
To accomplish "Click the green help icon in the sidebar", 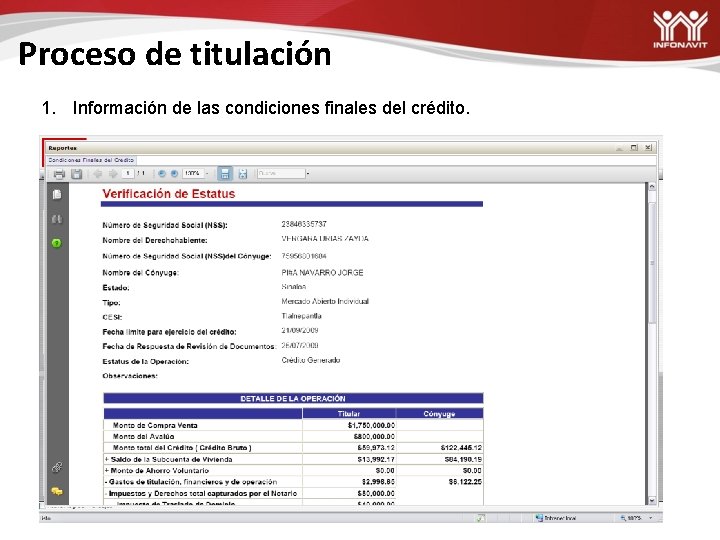I will (56, 243).
